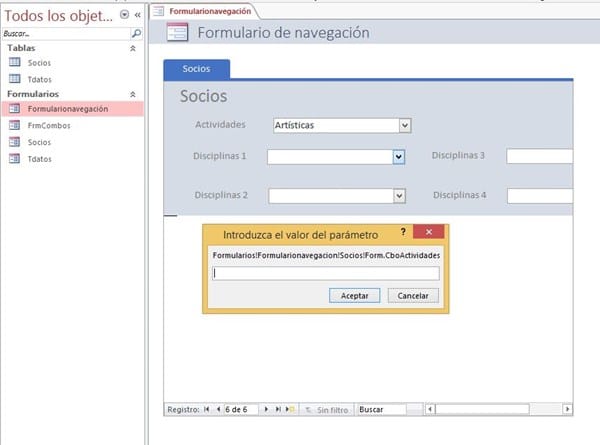Open the Actividades combo box dropdown
Viewport: 600px width, 445px height.
pyautogui.click(x=405, y=125)
